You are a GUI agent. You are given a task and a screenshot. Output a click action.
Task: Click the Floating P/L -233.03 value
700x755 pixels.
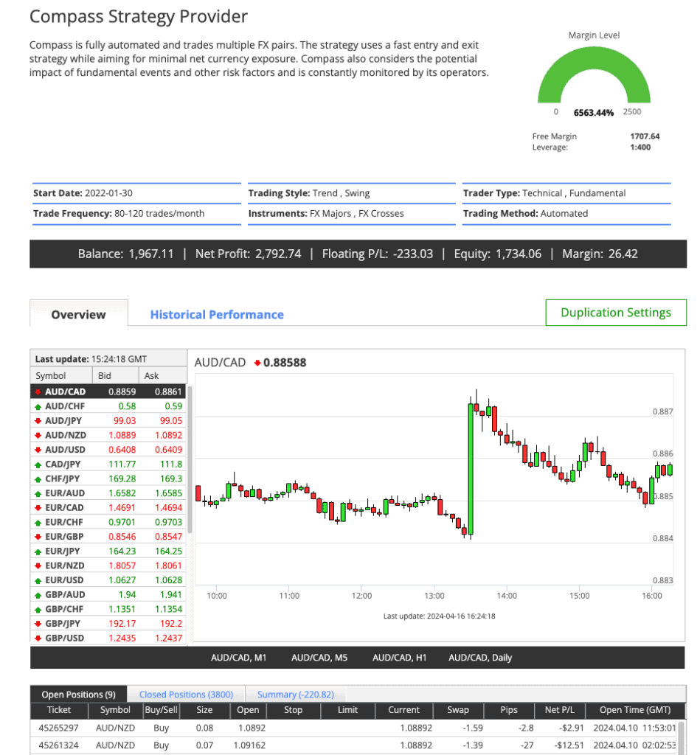[x=413, y=254]
